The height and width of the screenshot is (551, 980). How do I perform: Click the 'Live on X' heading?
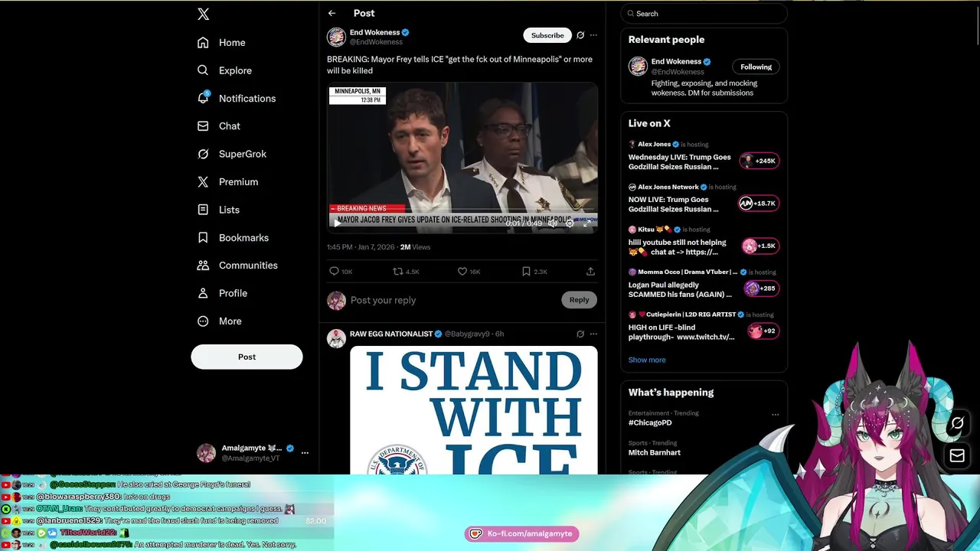pyautogui.click(x=649, y=123)
